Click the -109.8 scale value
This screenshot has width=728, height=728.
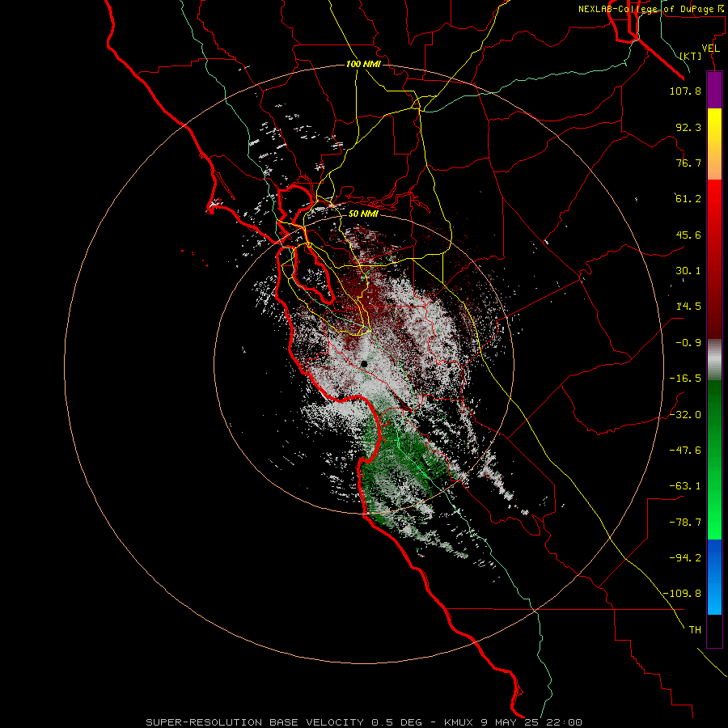pyautogui.click(x=682, y=594)
